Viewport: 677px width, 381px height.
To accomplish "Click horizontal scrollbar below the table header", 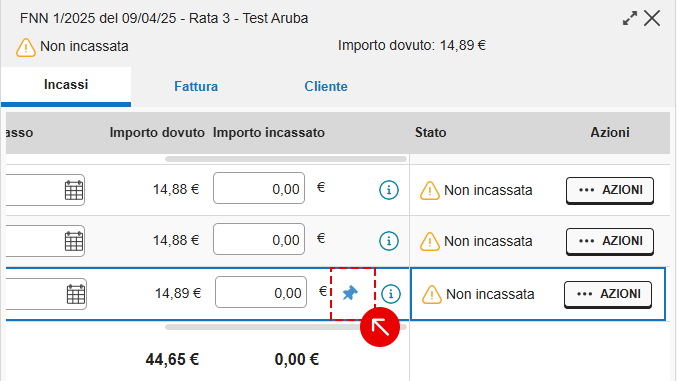I will pos(286,159).
